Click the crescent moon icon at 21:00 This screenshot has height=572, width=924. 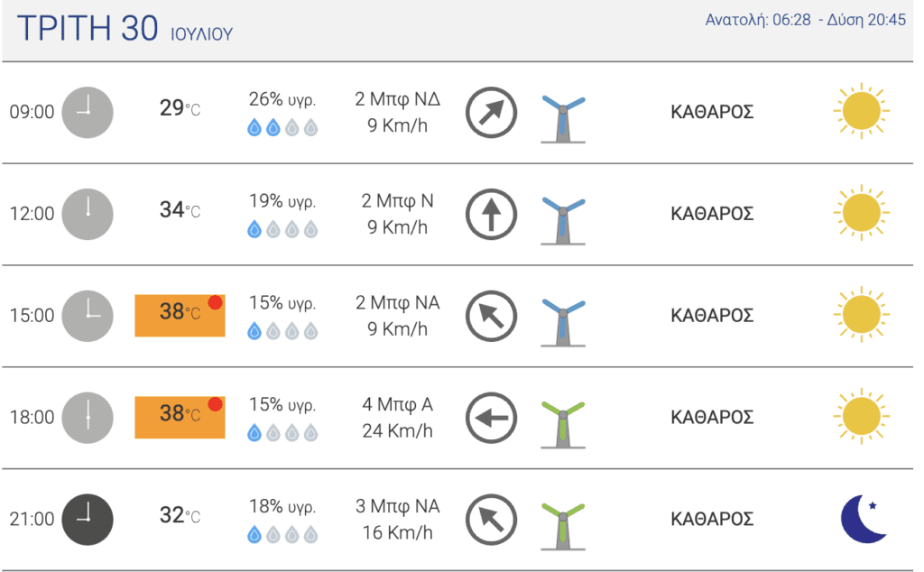tap(864, 519)
